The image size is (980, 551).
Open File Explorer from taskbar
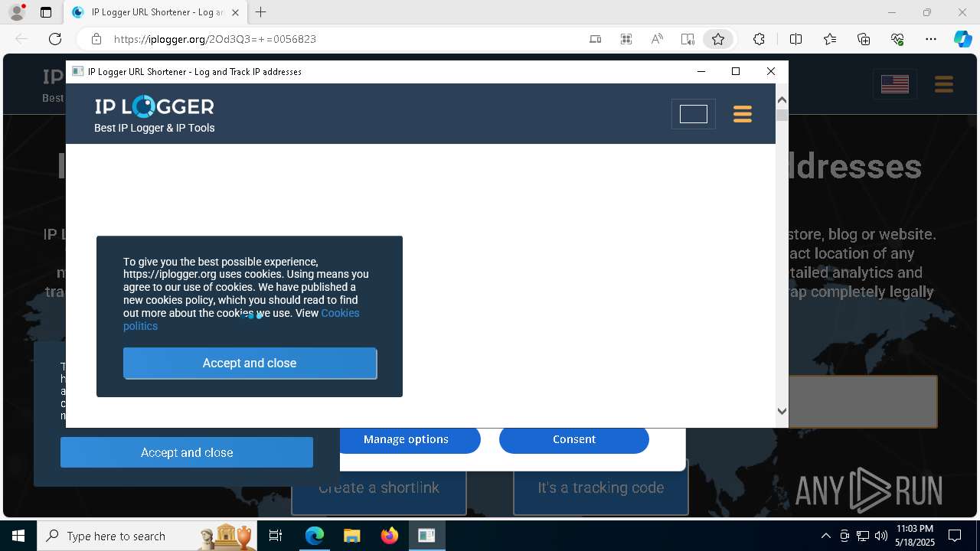pyautogui.click(x=351, y=536)
